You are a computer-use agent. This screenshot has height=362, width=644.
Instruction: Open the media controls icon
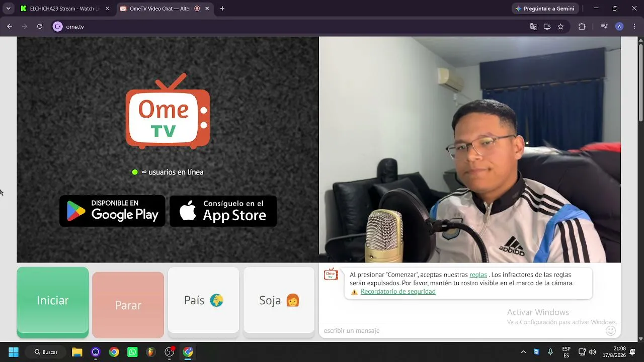[x=604, y=27]
